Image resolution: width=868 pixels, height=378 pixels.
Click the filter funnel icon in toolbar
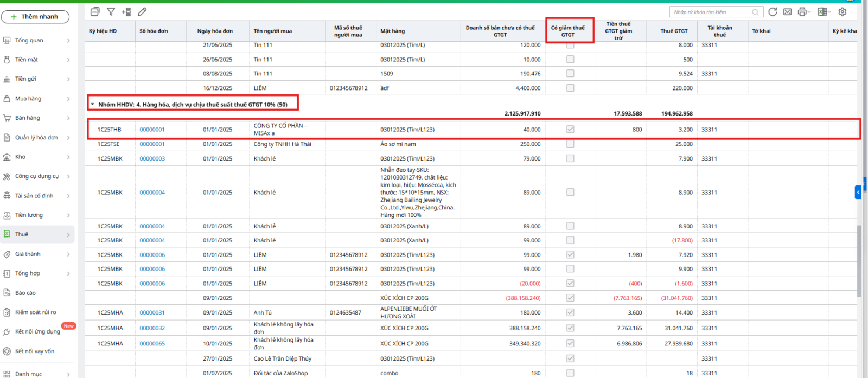(x=111, y=11)
